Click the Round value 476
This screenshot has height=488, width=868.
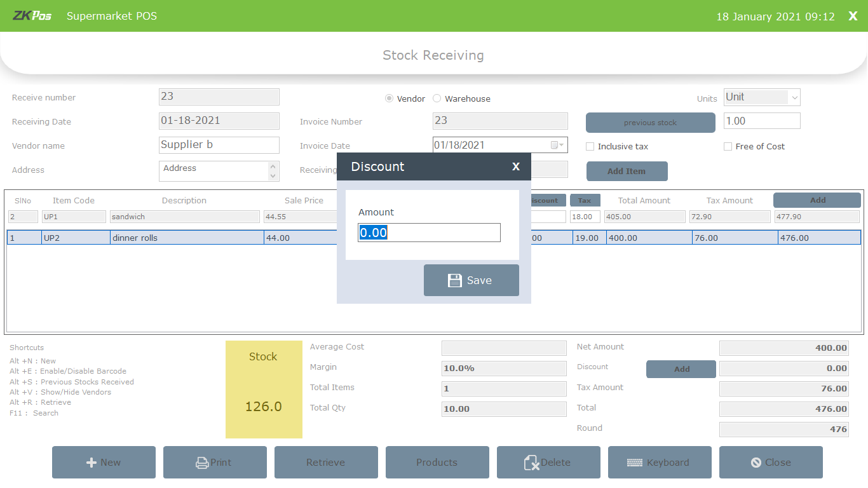(784, 430)
